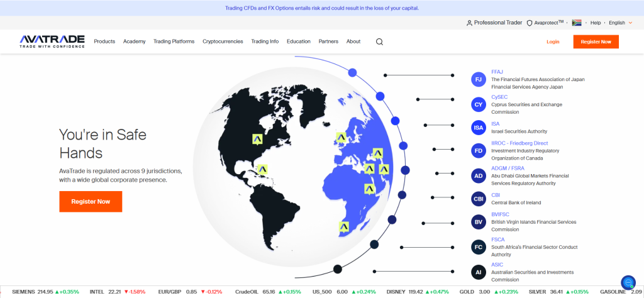Open the CySEC regulator link

[499, 97]
